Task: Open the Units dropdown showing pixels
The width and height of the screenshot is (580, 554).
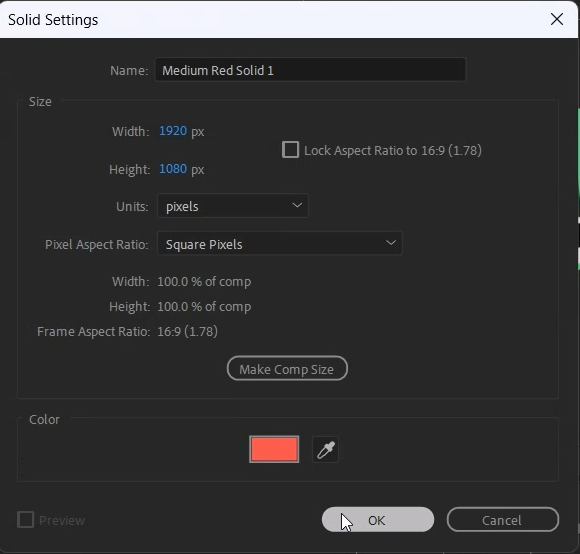Action: pos(233,206)
